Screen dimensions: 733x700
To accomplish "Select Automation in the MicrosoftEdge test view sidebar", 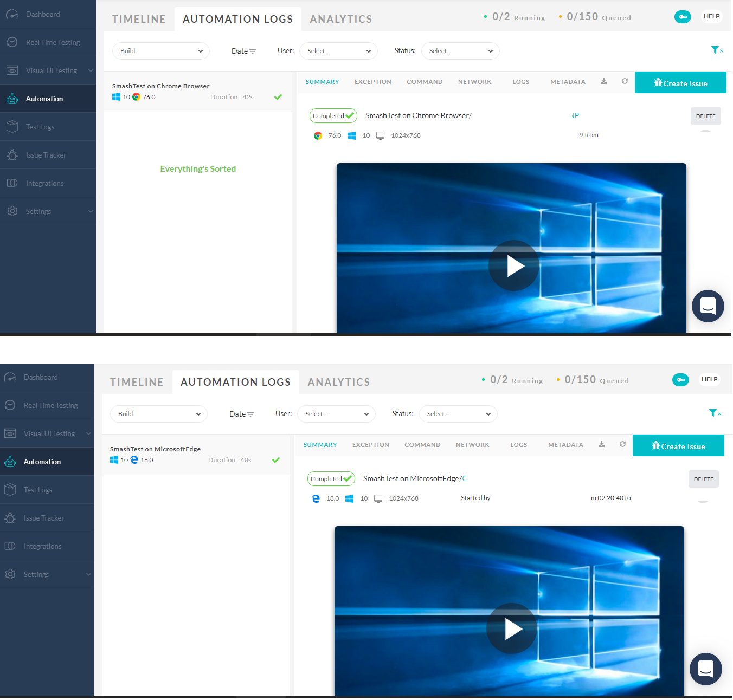I will point(47,462).
